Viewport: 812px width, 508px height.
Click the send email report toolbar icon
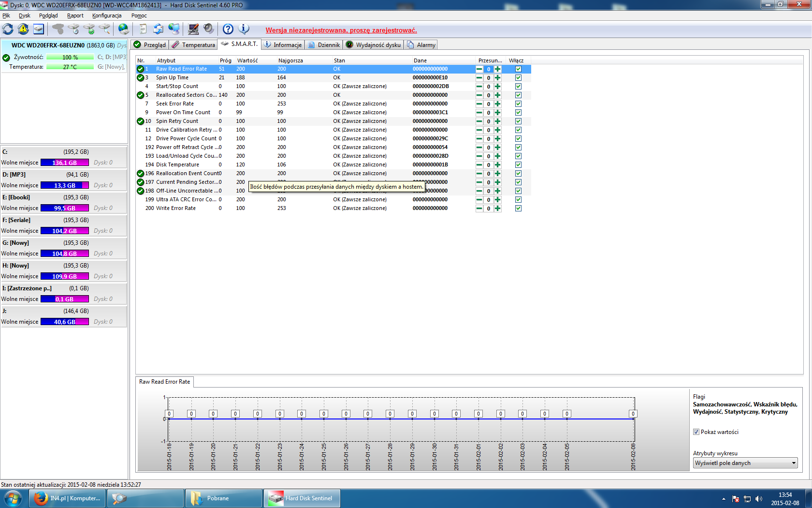[x=159, y=29]
